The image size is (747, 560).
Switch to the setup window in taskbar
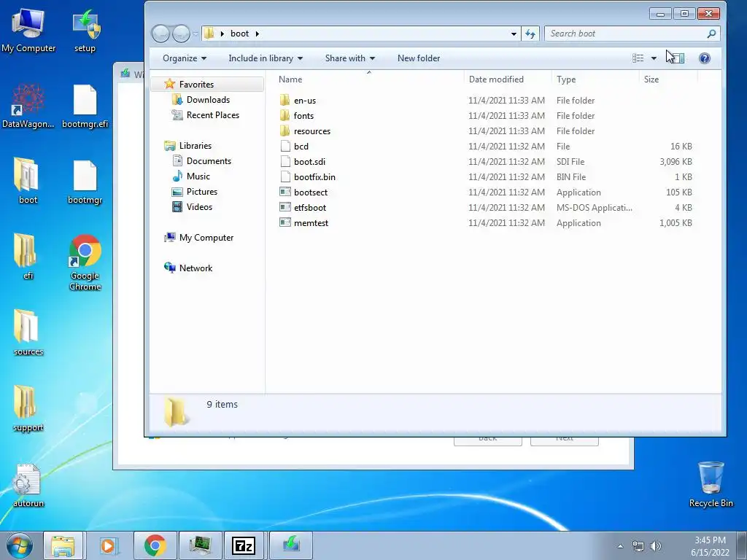tap(291, 545)
